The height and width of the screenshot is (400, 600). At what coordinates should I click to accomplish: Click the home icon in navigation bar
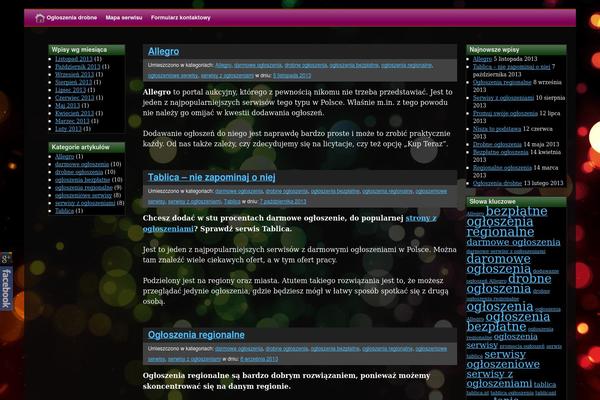coord(40,18)
